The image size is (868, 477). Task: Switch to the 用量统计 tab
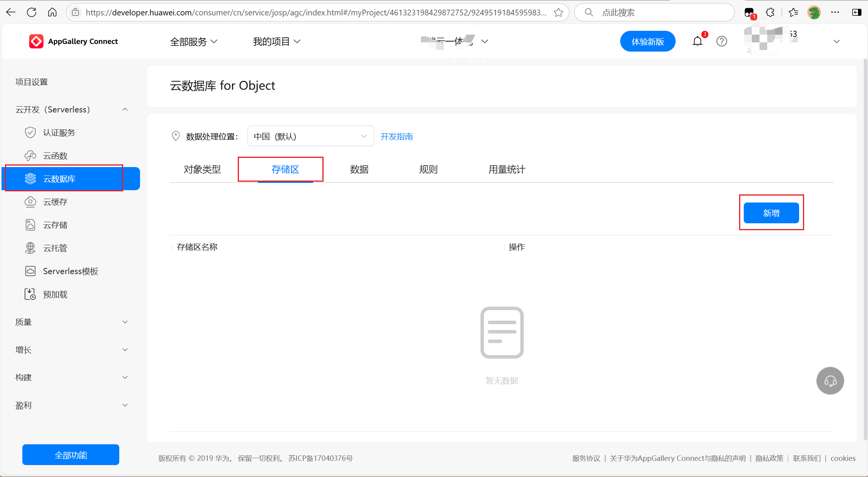coord(506,169)
